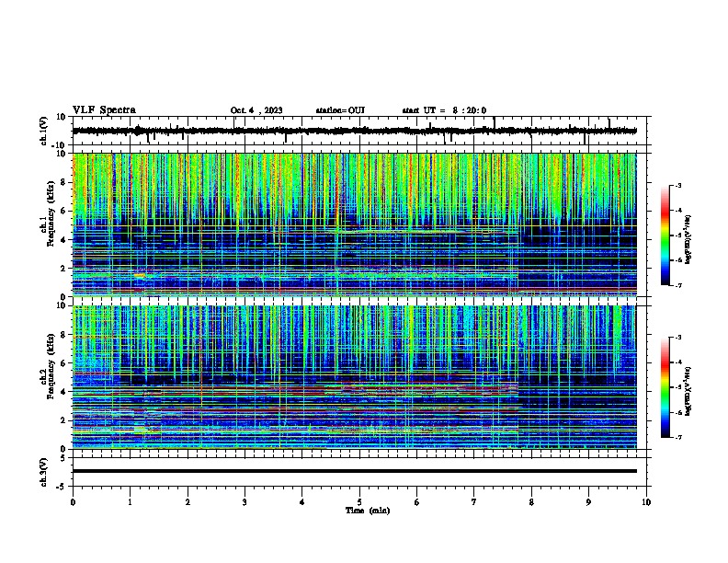Click the "station=OUI" header label
Image resolution: width=728 pixels, height=563 pixels.
340,110
